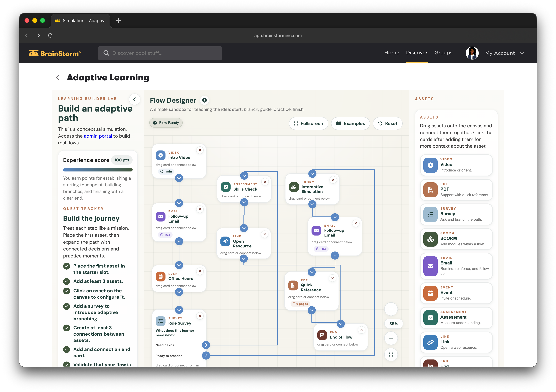The height and width of the screenshot is (392, 556).
Task: Switch to the Groups navigation tab
Action: click(443, 53)
